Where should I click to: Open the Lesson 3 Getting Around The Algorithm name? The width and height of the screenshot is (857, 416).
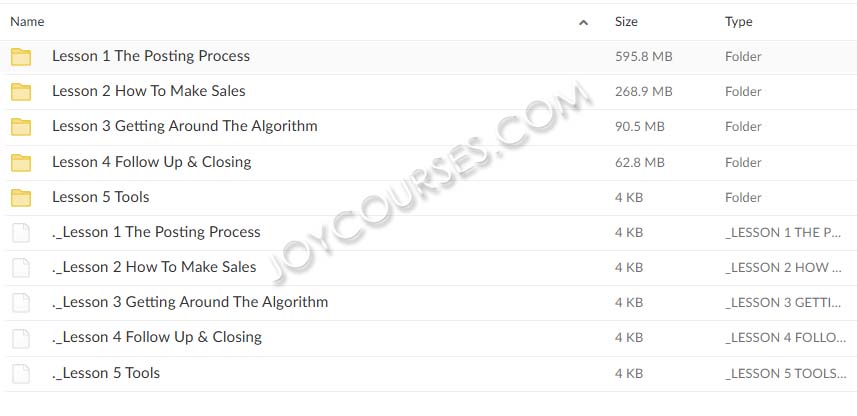pyautogui.click(x=185, y=126)
